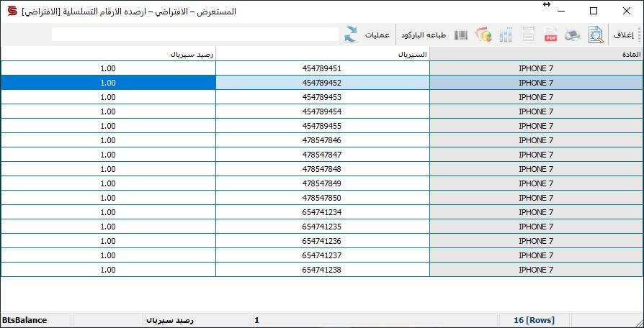
Task: Select serial cell 454789452
Action: pos(323,83)
